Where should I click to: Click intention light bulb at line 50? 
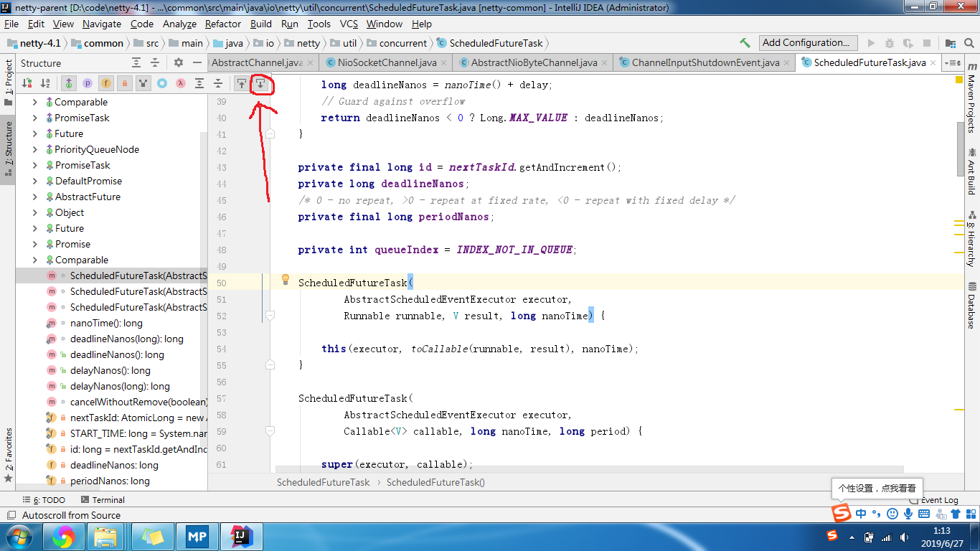[x=285, y=279]
